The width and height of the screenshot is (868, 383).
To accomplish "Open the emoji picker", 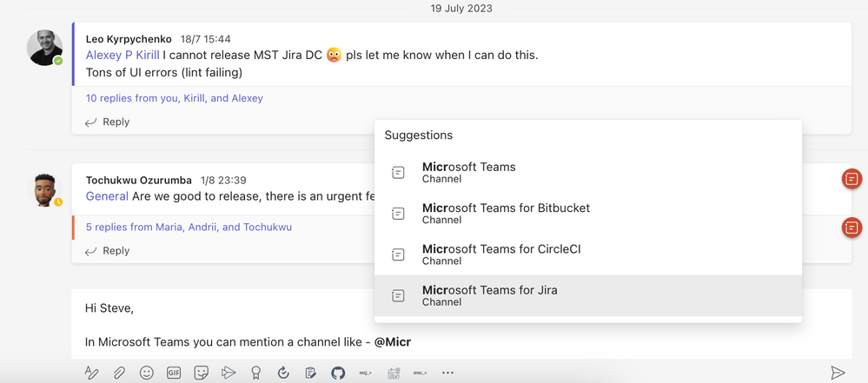I will point(147,373).
